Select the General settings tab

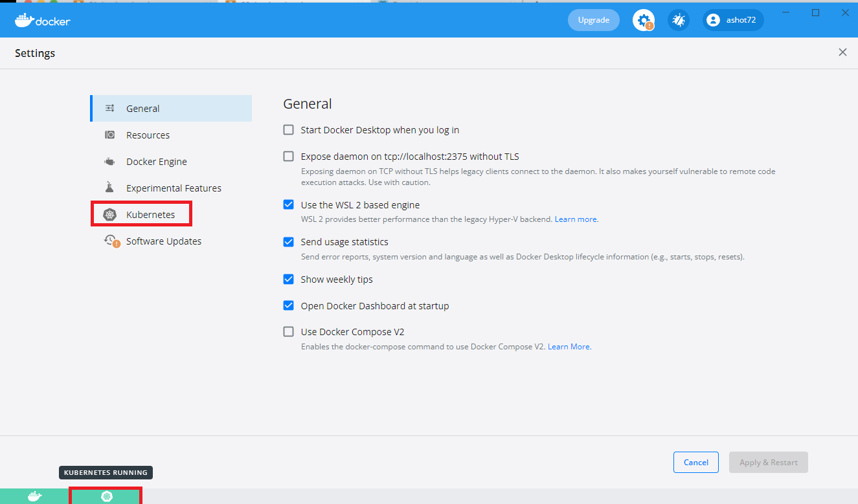click(142, 109)
